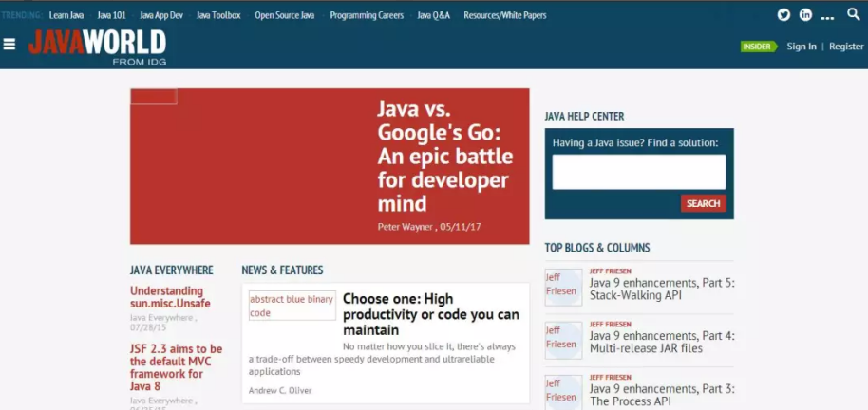The width and height of the screenshot is (868, 410).
Task: Open JavaWorld Twitter page icon
Action: point(783,15)
